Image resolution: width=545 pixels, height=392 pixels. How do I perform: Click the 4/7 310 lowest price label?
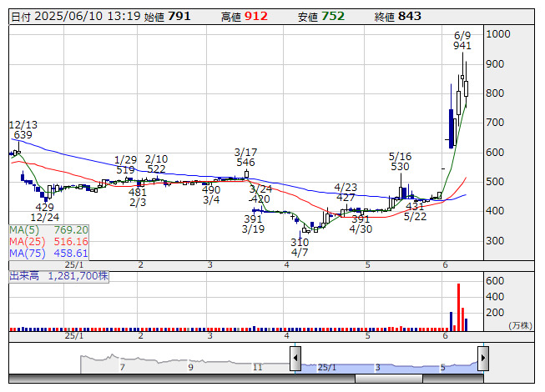300,247
